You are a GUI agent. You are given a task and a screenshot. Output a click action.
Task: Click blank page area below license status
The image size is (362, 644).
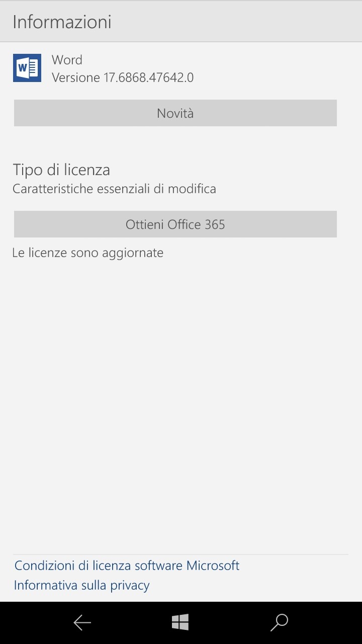(x=181, y=403)
